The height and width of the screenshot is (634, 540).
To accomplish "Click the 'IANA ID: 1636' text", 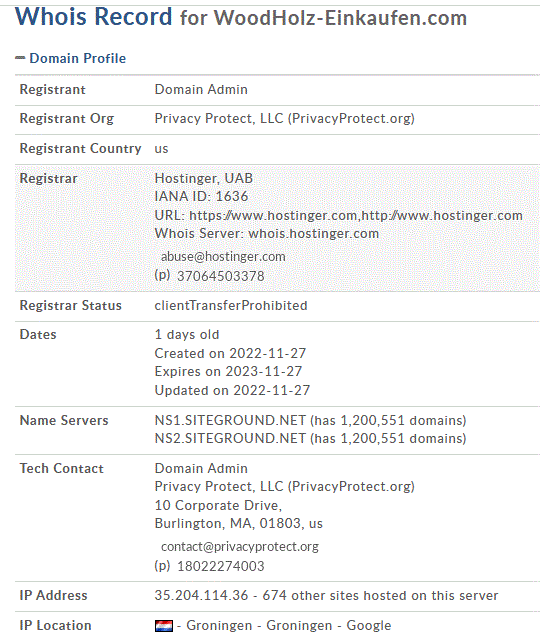I will (201, 197).
